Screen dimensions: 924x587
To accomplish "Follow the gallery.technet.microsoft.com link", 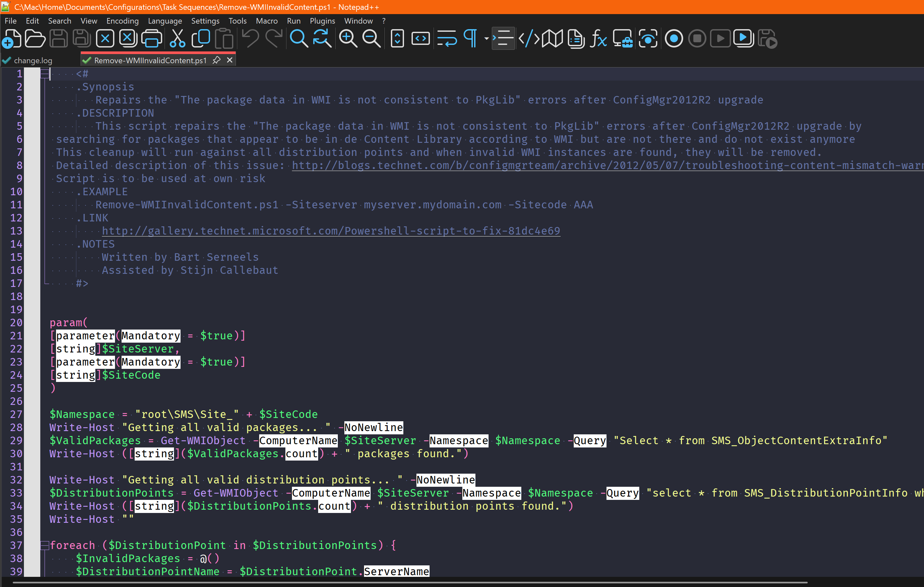I will 330,231.
